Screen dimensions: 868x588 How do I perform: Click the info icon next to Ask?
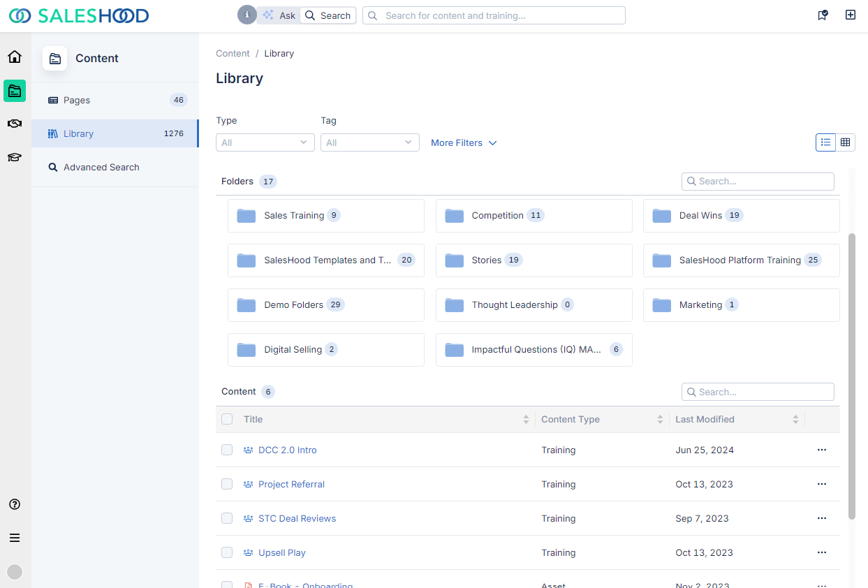point(247,15)
